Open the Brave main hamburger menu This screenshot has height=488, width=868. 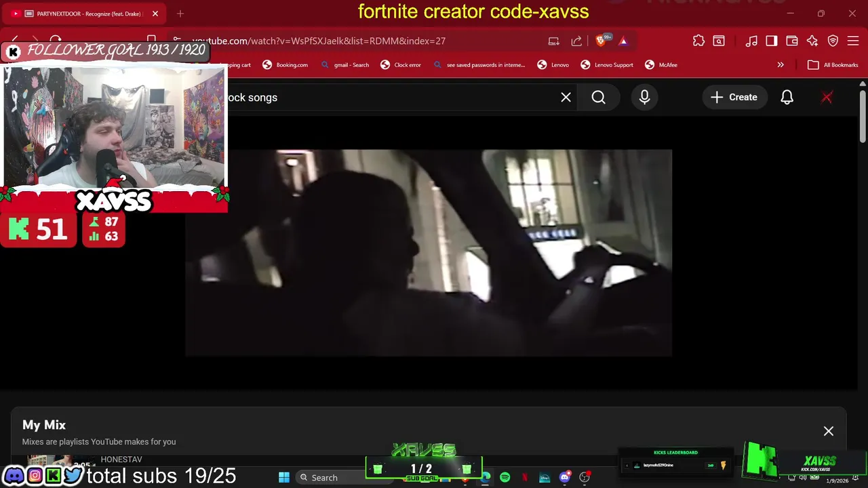coord(853,41)
